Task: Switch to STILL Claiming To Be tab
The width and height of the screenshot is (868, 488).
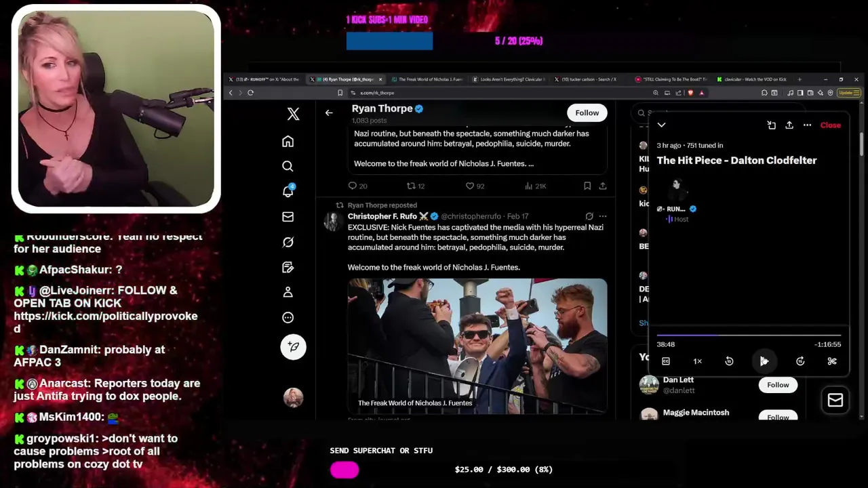Action: 671,79
